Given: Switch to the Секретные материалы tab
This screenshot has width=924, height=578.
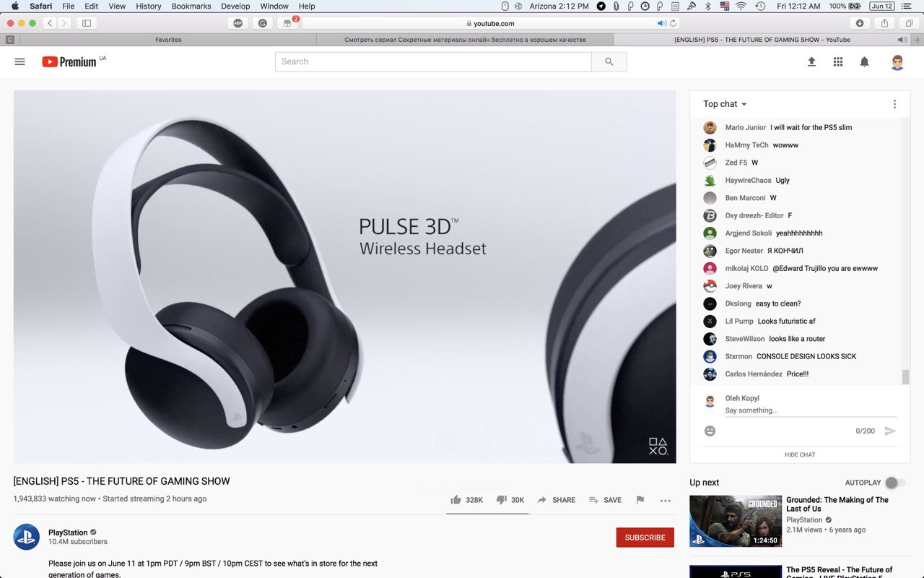Looking at the screenshot, I should click(465, 40).
